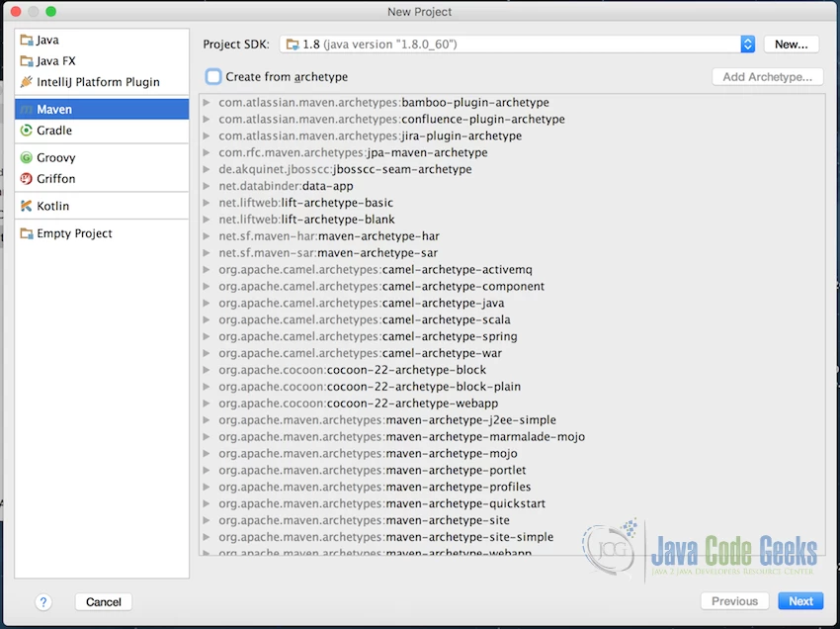Select maven-archetype-site-simple row
Image resolution: width=840 pixels, height=629 pixels.
[512, 537]
